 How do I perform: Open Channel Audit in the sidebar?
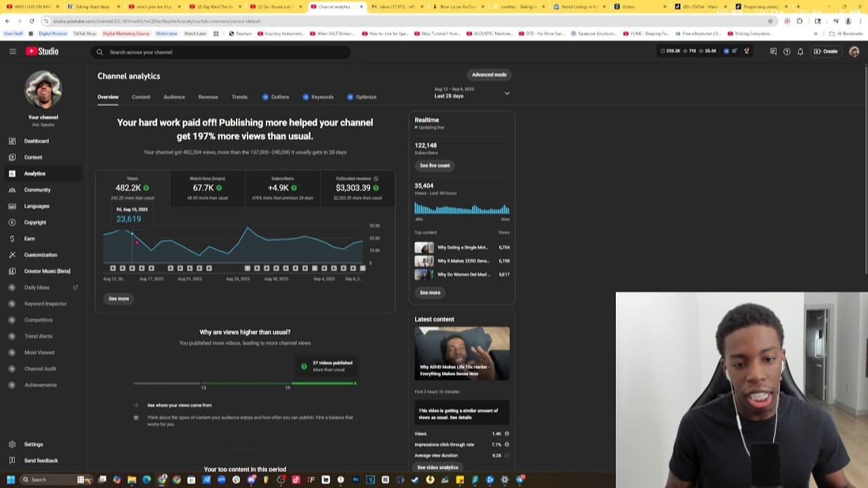(x=43, y=369)
